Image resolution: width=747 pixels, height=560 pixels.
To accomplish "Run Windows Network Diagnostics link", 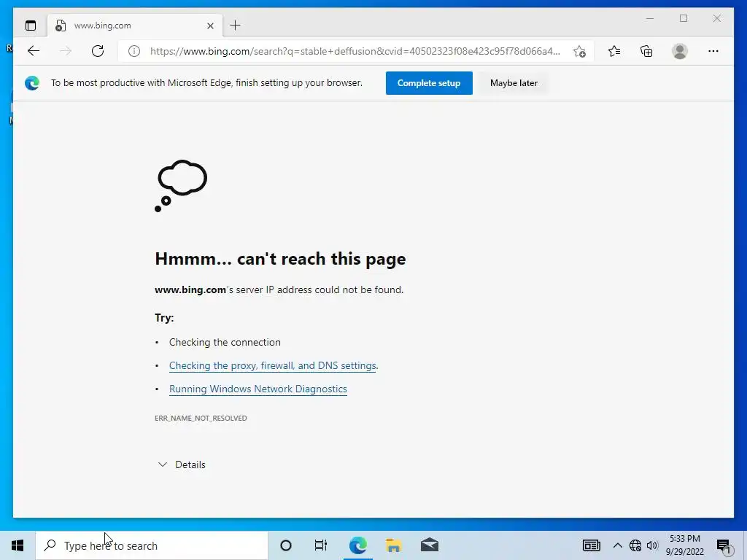I will click(258, 389).
